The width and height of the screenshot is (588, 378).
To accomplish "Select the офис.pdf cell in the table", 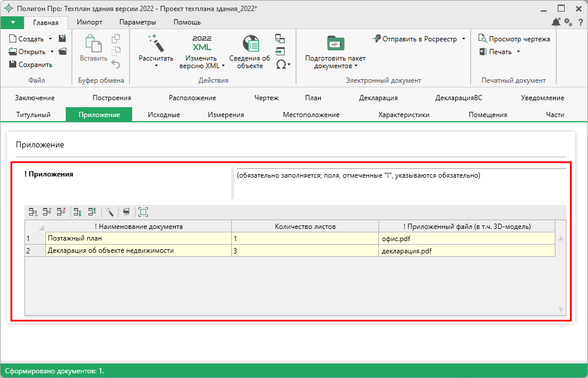I will pyautogui.click(x=466, y=238).
